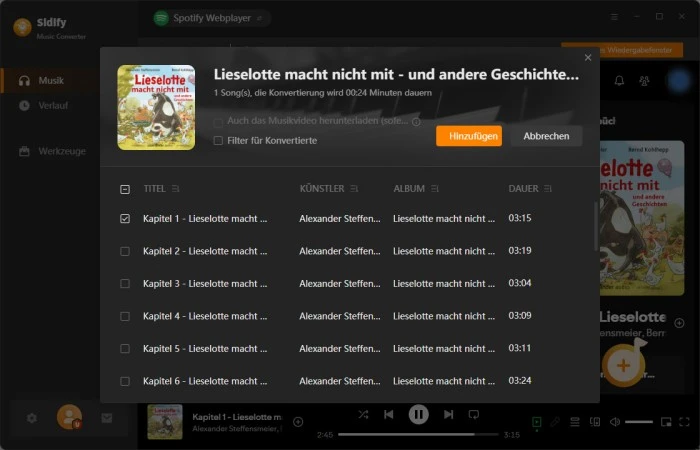Screen dimensions: 700x450
Task: Enable Filter für Konvertierte checkbox
Action: [x=218, y=141]
